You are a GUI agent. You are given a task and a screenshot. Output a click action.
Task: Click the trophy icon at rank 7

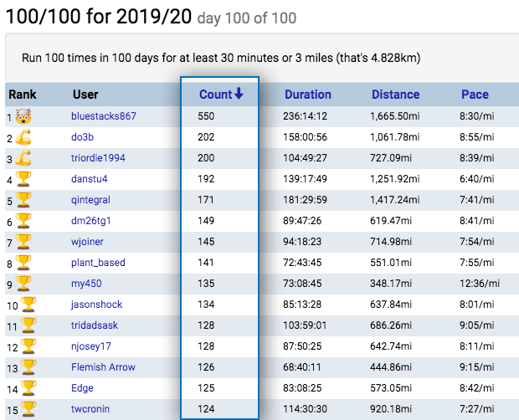click(25, 242)
